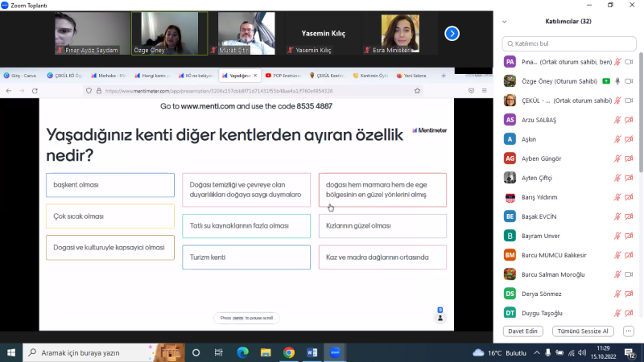This screenshot has height=362, width=644.
Task: Toggle microphone for Arzu SALBAŞ
Action: 617,119
